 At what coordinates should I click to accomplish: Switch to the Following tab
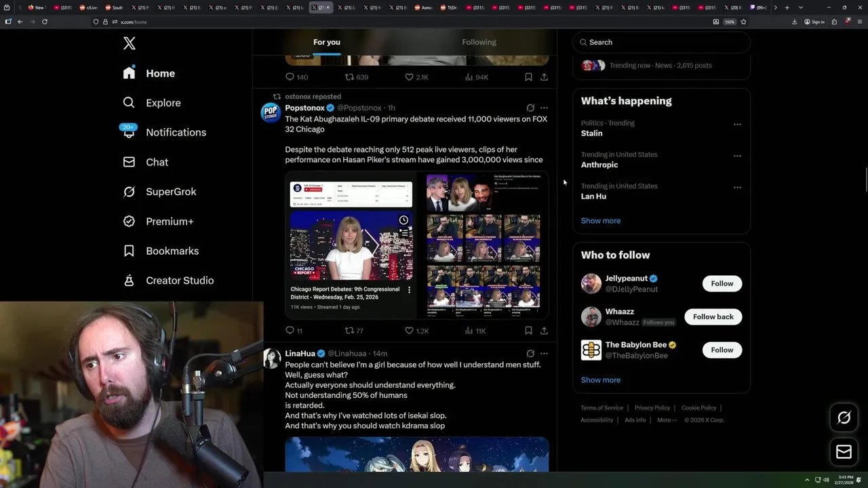click(479, 42)
